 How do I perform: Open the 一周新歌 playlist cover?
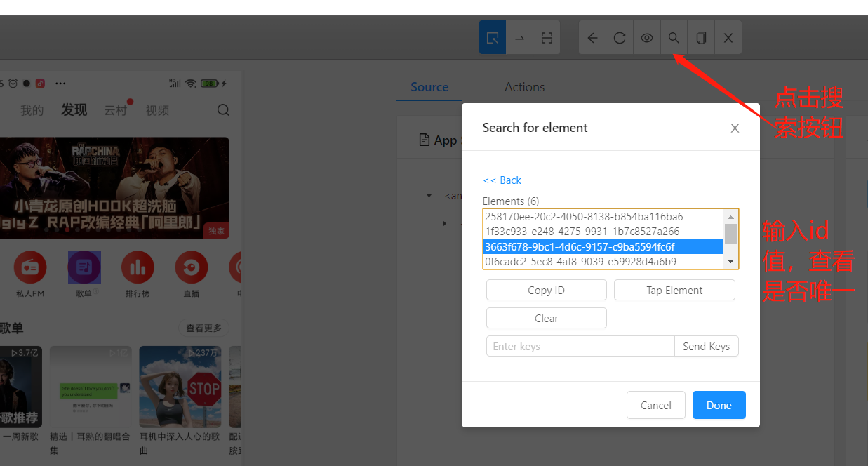(x=20, y=386)
